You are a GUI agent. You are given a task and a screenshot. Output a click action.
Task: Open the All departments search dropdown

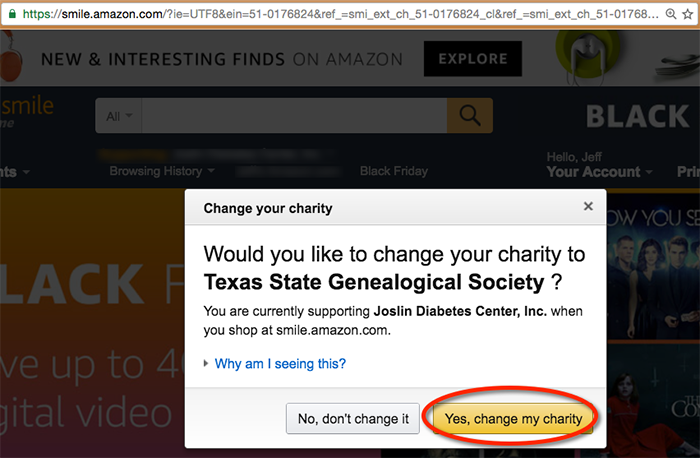pyautogui.click(x=119, y=116)
